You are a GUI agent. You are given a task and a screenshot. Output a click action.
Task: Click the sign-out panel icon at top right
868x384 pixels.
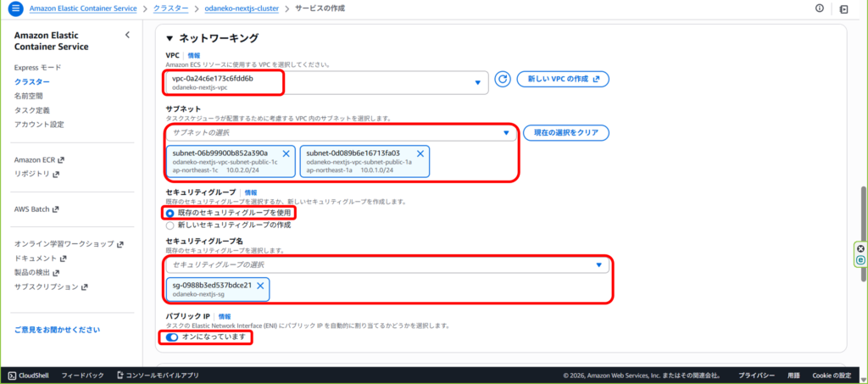click(843, 8)
